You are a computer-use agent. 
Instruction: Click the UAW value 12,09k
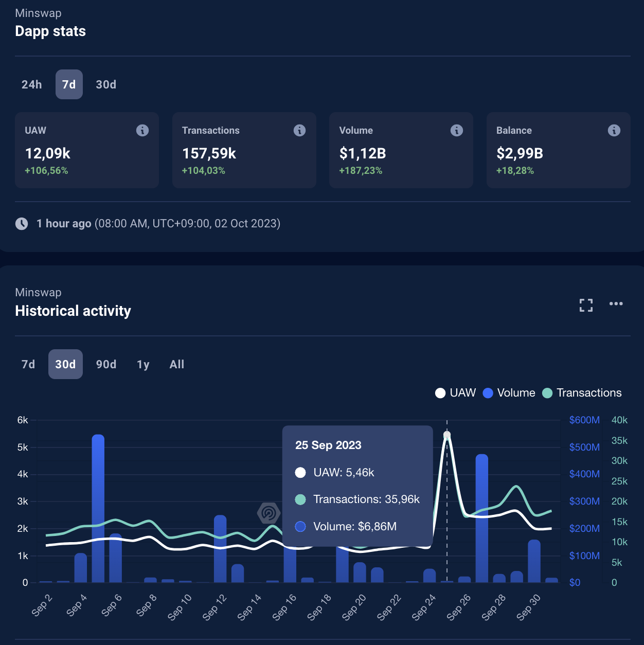(x=48, y=153)
